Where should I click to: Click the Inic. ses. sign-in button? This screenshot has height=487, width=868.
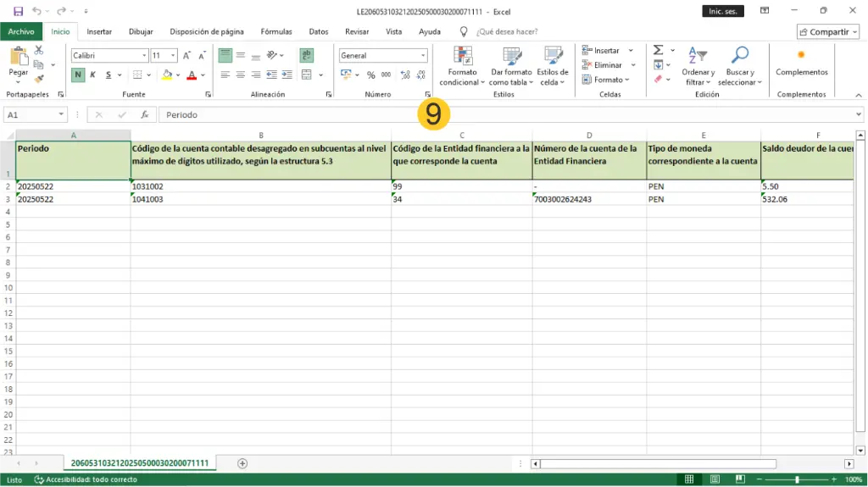click(x=723, y=11)
